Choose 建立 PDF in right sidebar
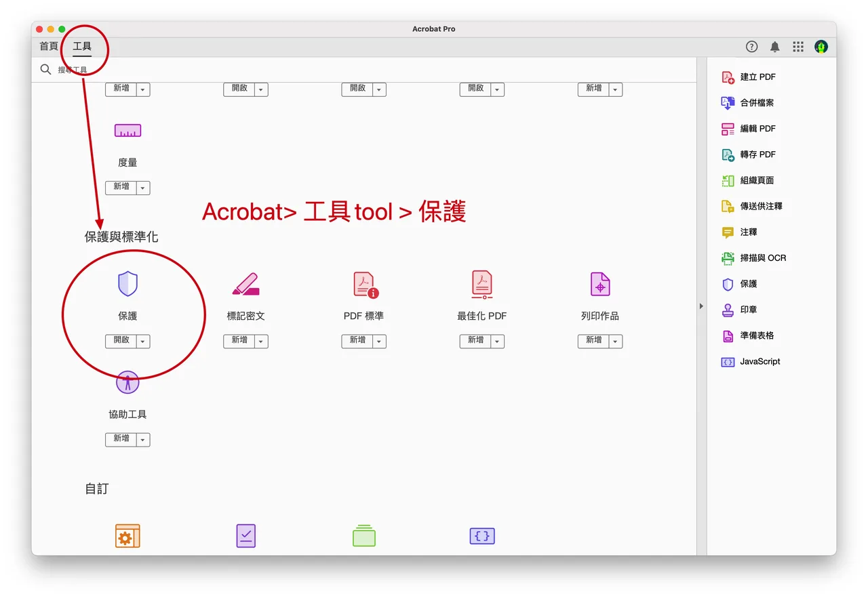The height and width of the screenshot is (597, 868). (749, 77)
